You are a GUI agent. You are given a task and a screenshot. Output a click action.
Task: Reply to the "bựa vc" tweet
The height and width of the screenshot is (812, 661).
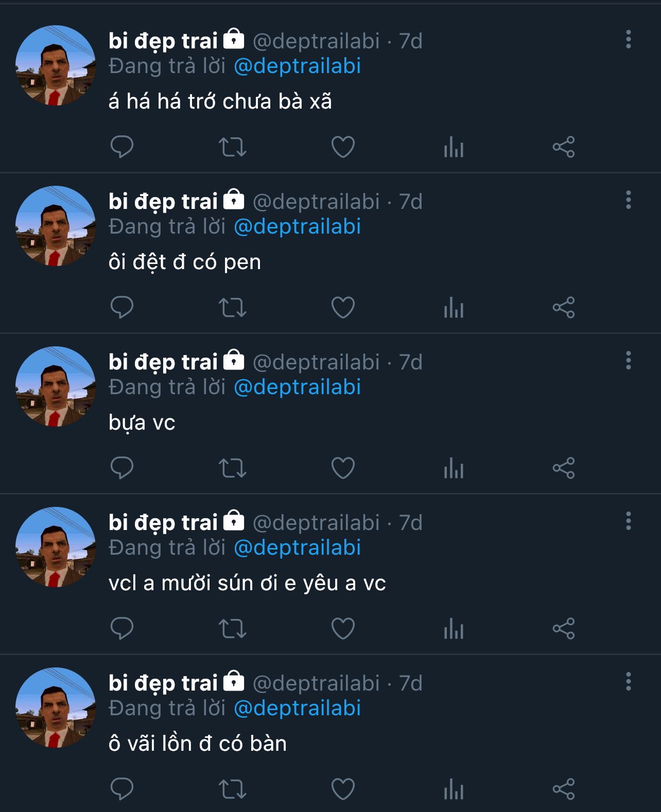pos(122,468)
